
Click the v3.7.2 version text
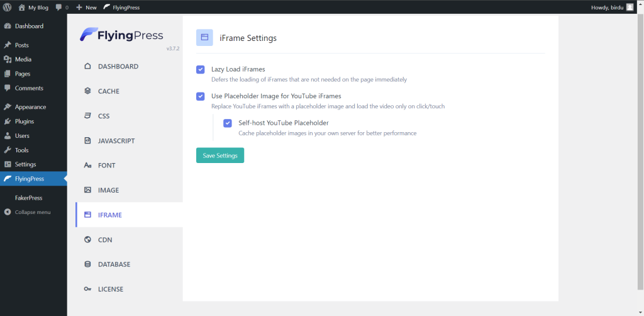173,48
